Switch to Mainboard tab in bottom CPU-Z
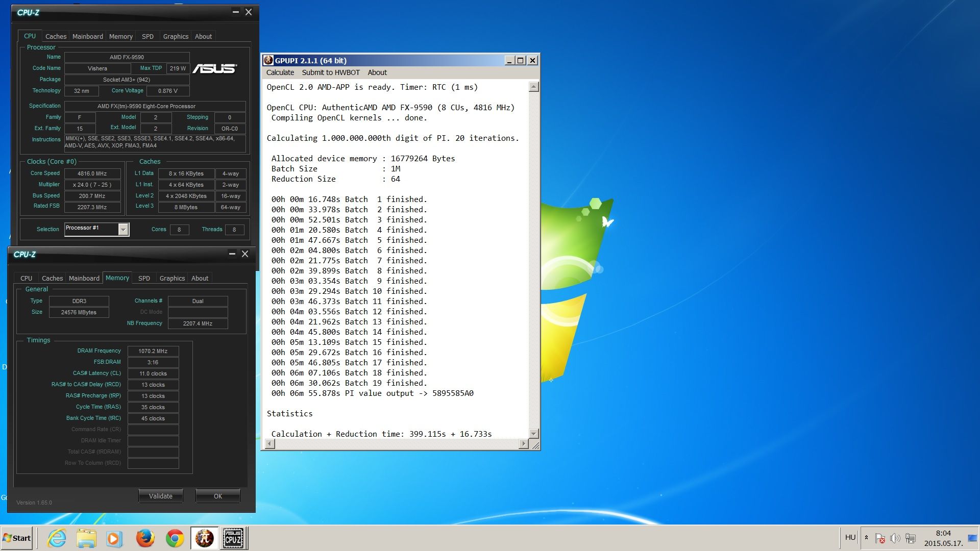 click(84, 278)
